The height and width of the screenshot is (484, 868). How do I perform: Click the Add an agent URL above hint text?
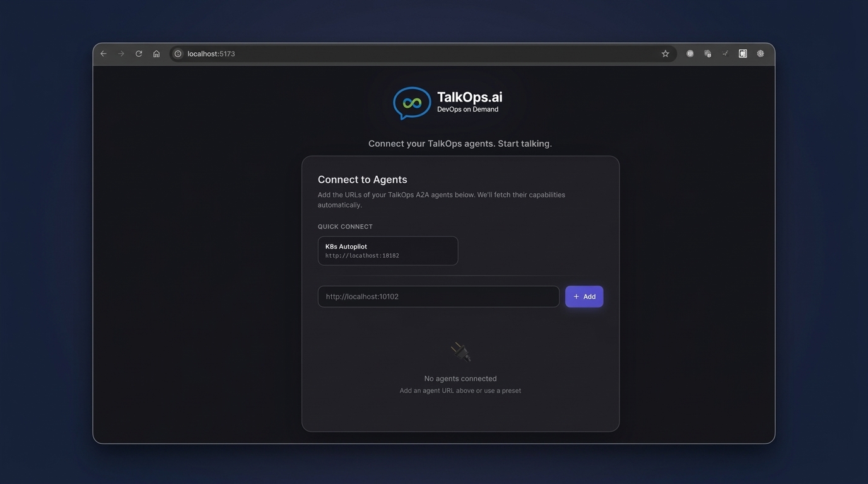click(x=460, y=391)
